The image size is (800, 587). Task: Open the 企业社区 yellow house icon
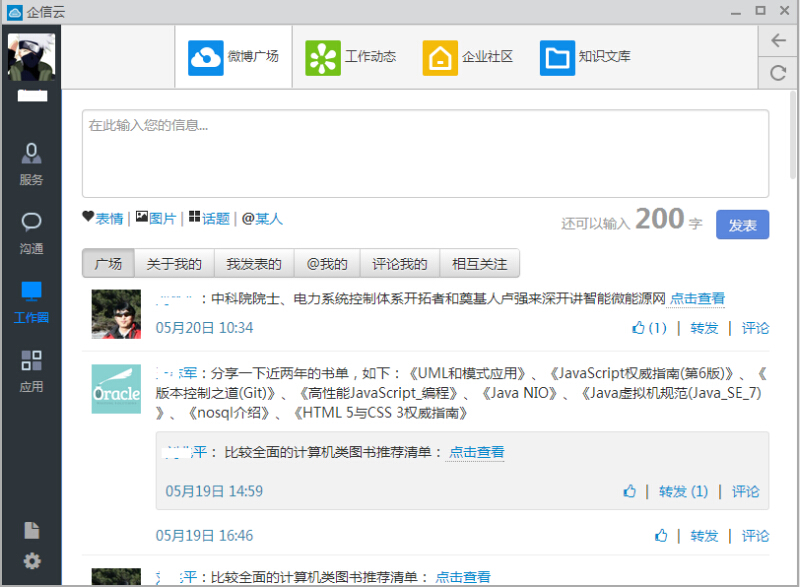tap(440, 58)
